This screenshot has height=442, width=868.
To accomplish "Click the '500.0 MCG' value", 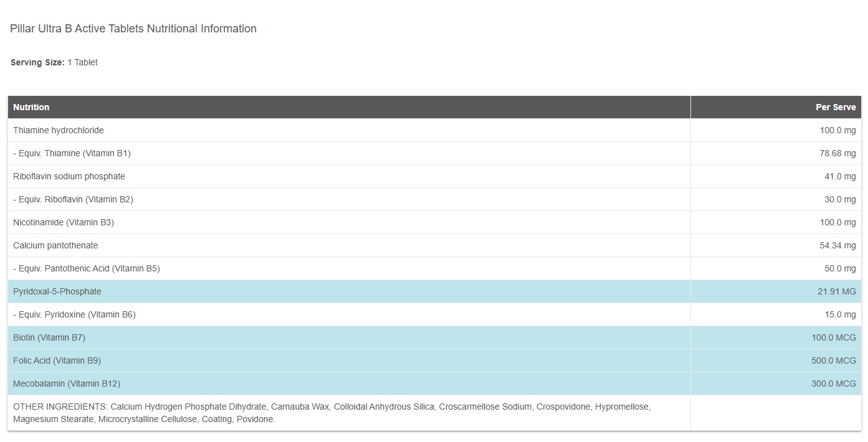I will pos(834,360).
